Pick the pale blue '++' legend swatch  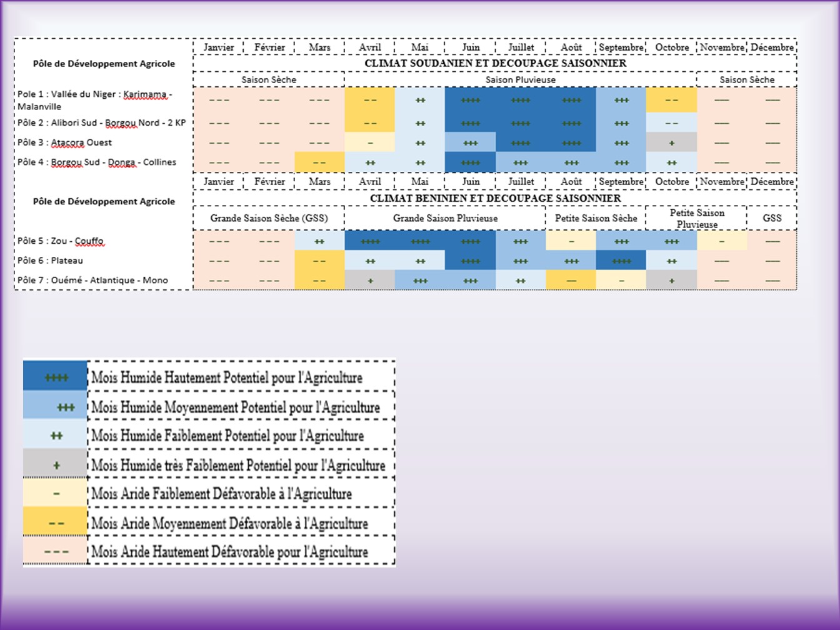point(55,434)
